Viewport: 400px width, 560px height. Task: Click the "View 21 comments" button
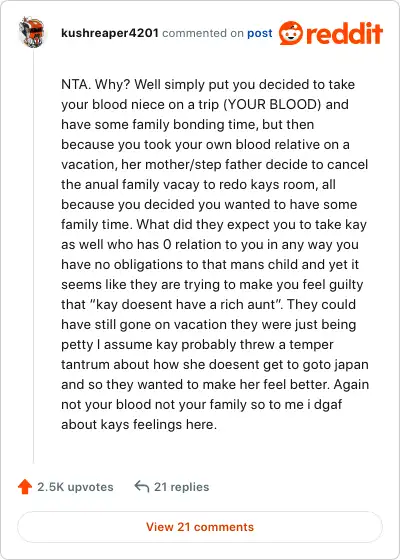pos(200,527)
